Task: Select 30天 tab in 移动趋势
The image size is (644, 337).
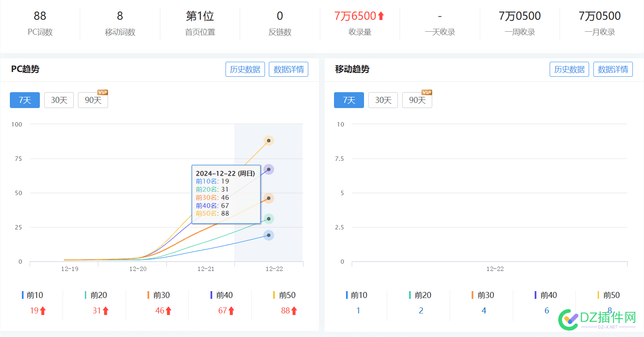Action: pos(383,100)
